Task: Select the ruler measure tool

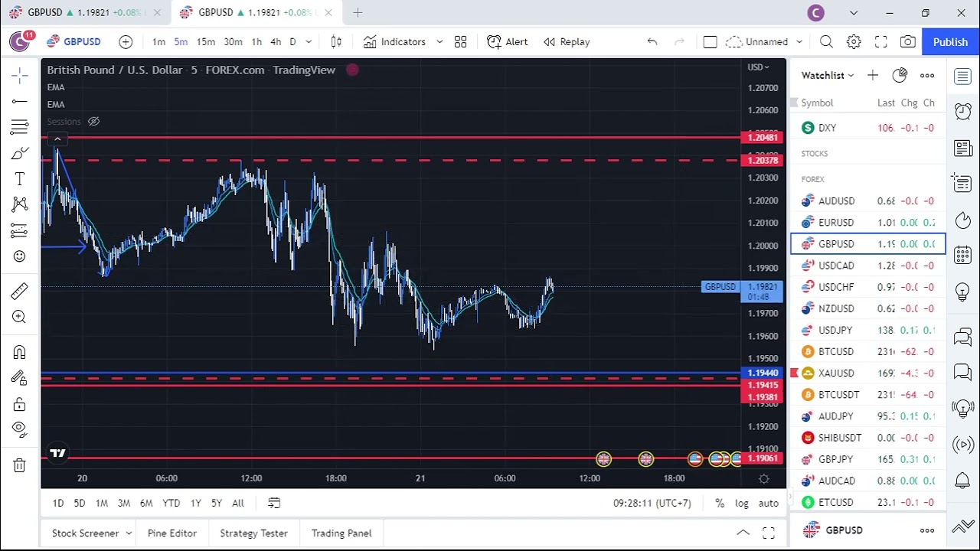Action: 20,291
